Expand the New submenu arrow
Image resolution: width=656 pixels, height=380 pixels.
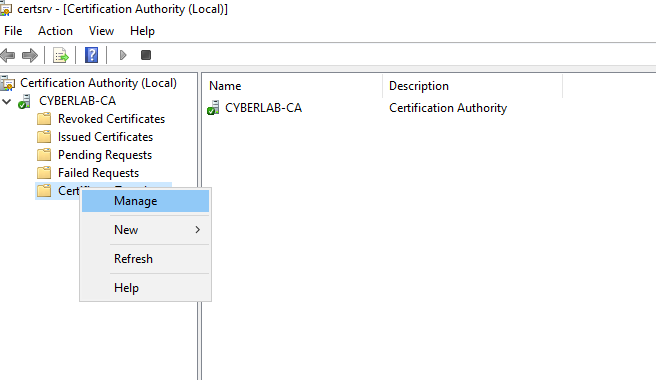pyautogui.click(x=197, y=230)
